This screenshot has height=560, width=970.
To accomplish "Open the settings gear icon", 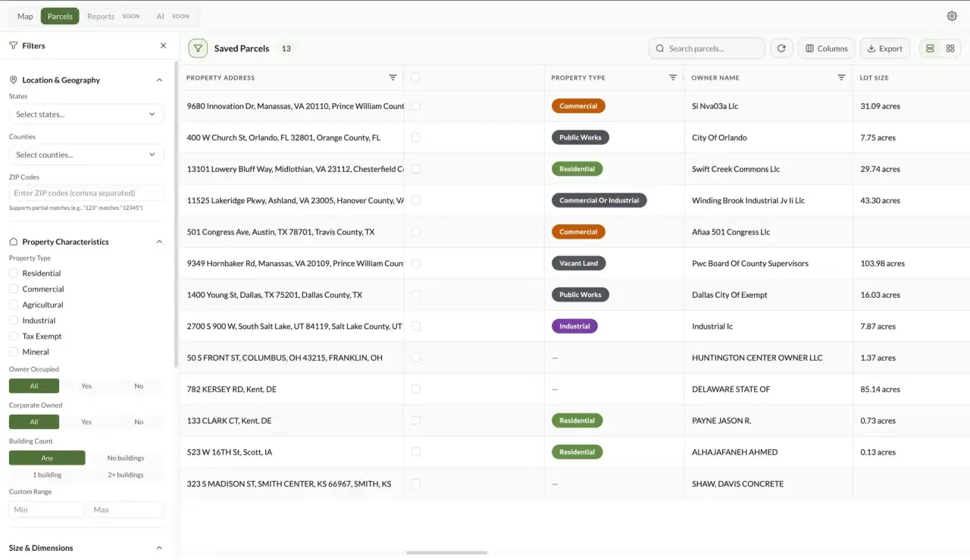I will (952, 16).
